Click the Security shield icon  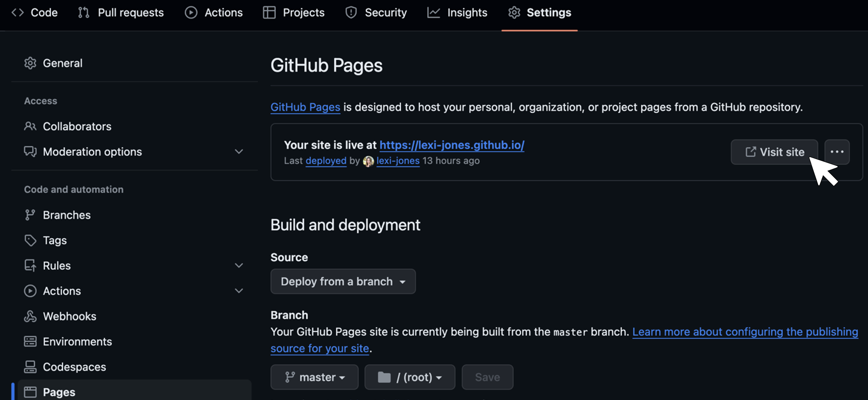[351, 13]
